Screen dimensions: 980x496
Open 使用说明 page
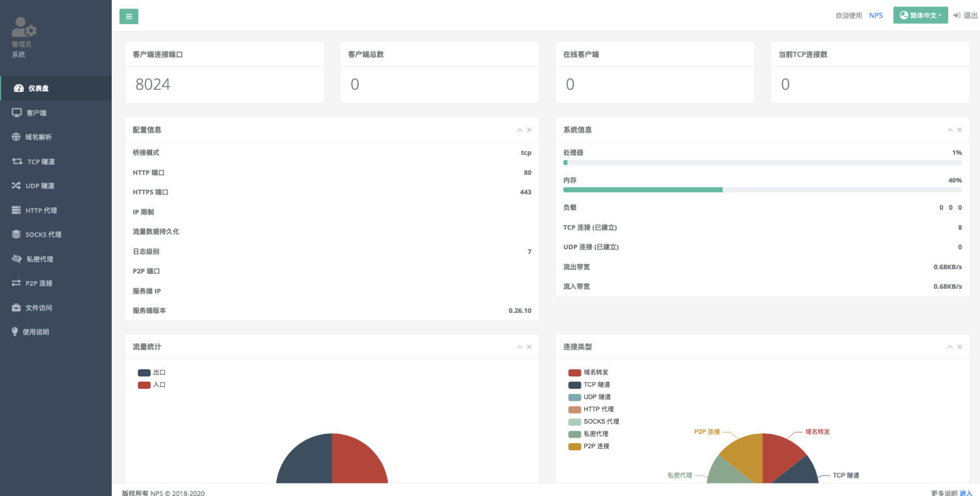tap(56, 332)
